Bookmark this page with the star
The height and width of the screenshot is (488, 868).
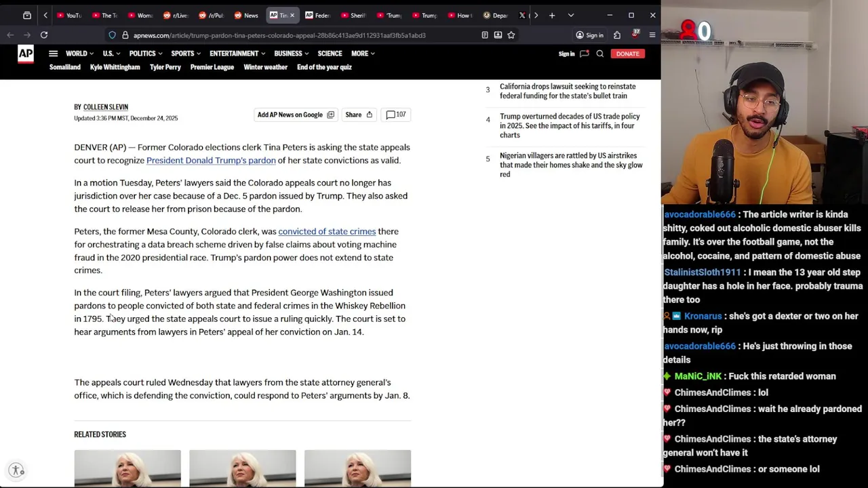pyautogui.click(x=511, y=35)
